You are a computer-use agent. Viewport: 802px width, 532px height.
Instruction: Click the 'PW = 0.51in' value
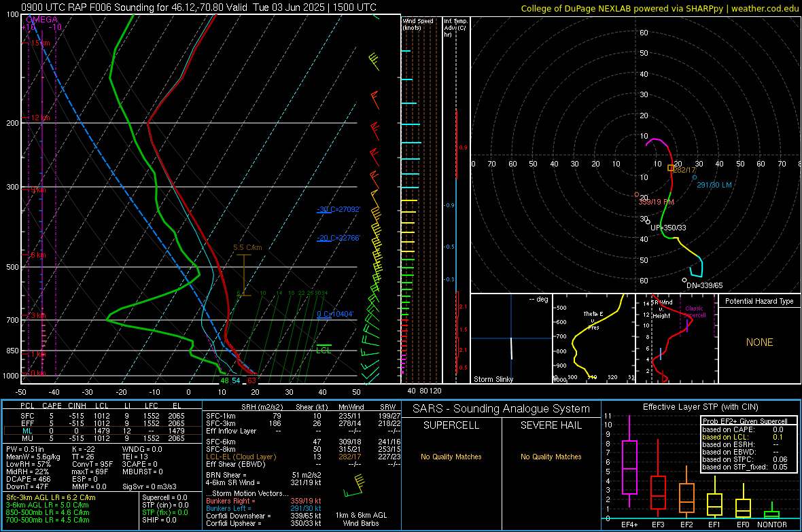tap(25, 449)
